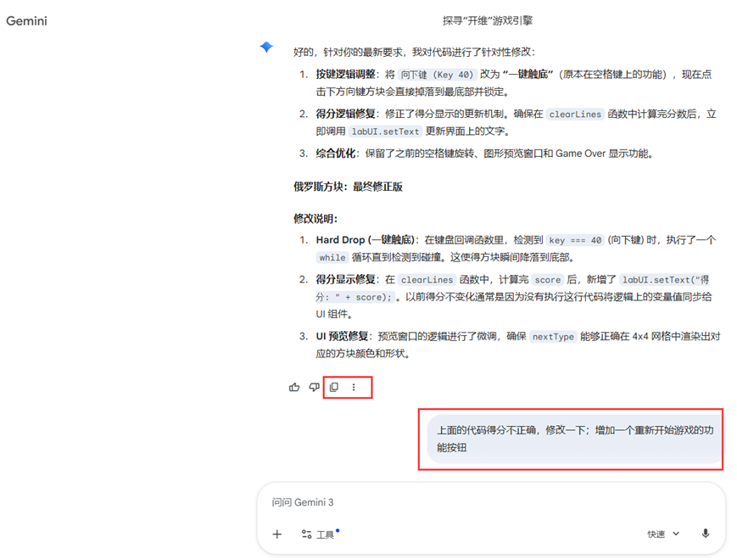Click the bold text 得分显示修复
The image size is (737, 560).
coord(345,279)
